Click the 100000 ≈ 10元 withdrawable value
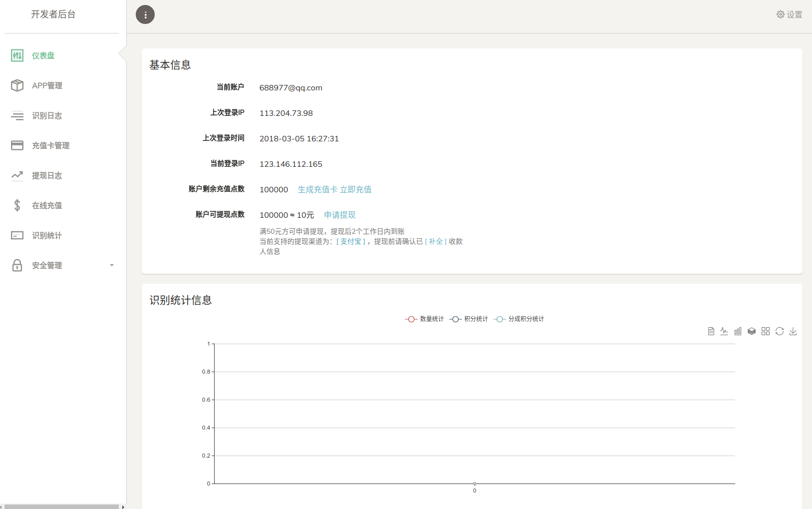 tap(286, 215)
